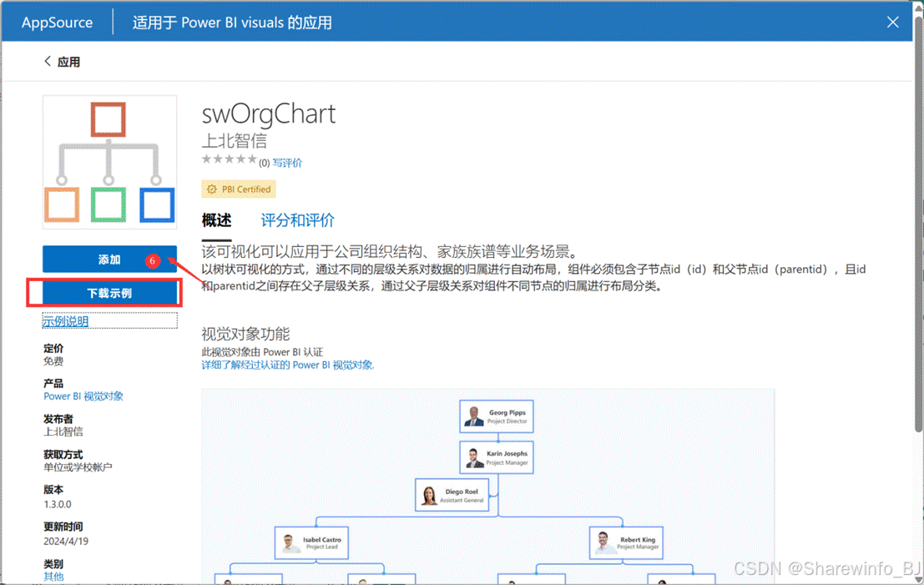Go back to 应用 list
Image resolution: width=924 pixels, height=585 pixels.
[x=62, y=62]
